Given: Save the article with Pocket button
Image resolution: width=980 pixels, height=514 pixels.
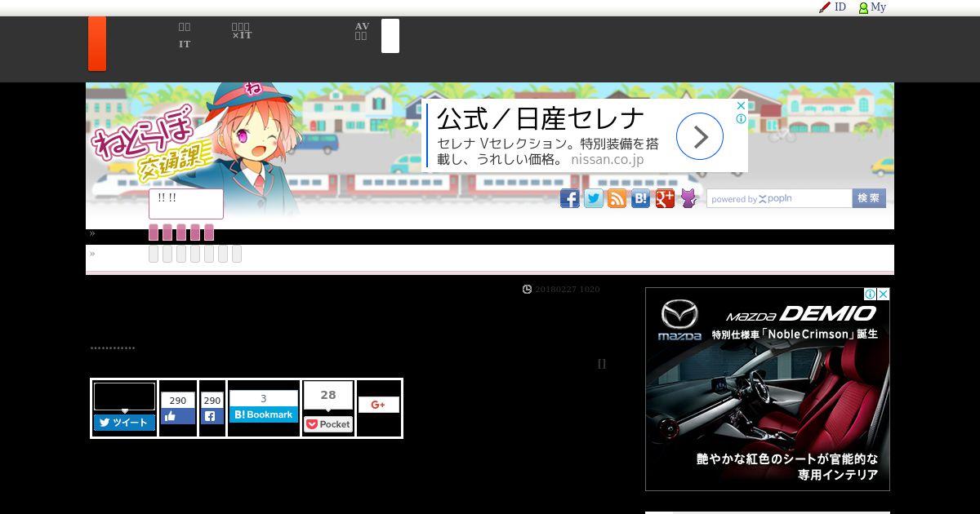Looking at the screenshot, I should coord(328,424).
